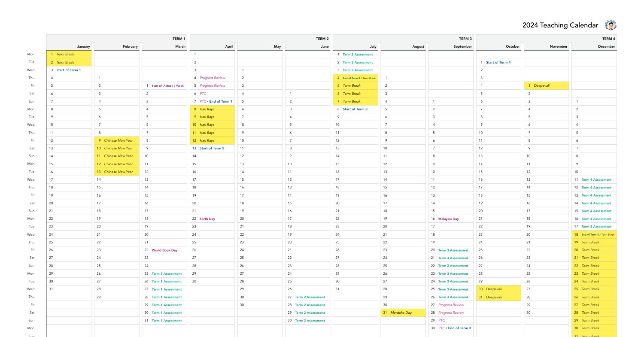Image resolution: width=644 pixels, height=337 pixels.
Task: Click 'Start of Term 1' on January 3
Action: (68, 70)
